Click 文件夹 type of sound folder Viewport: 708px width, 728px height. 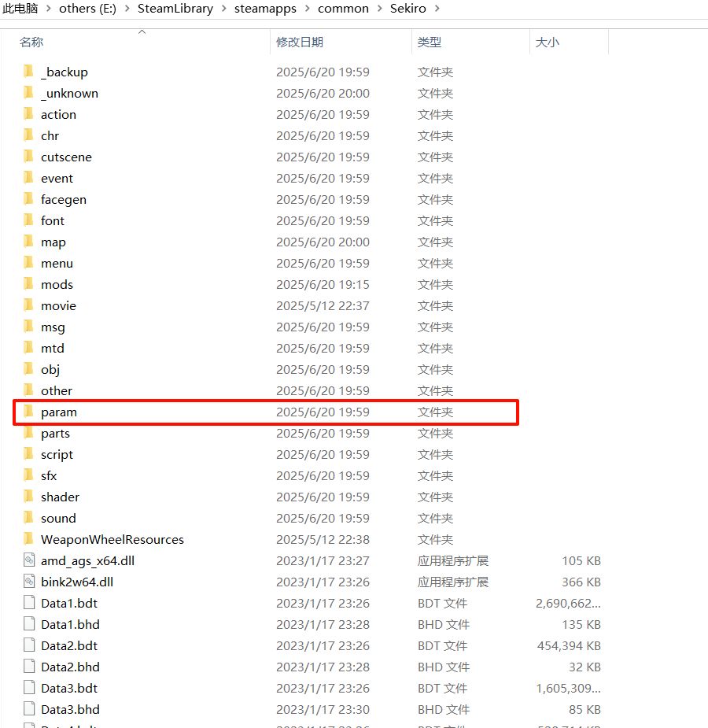click(x=435, y=518)
